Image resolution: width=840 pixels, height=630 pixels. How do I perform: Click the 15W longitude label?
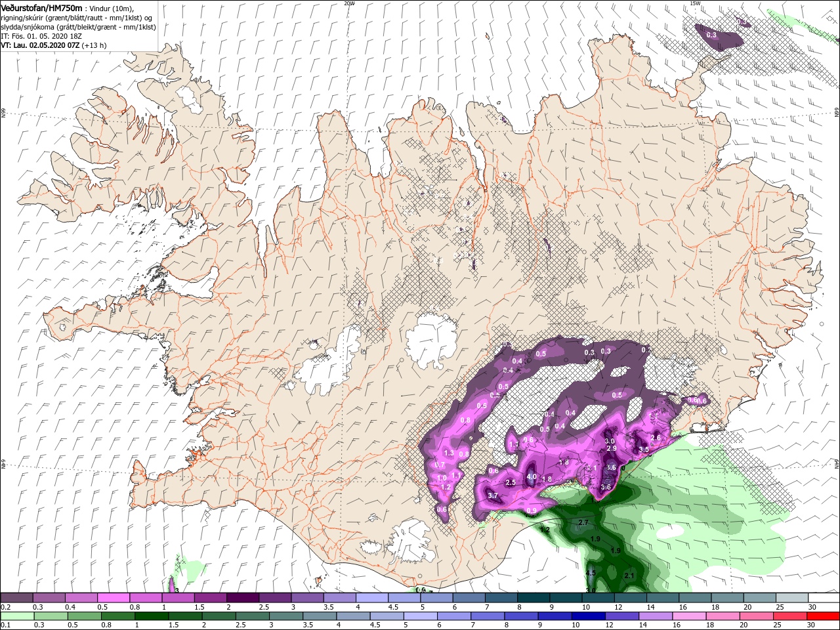[x=695, y=3]
